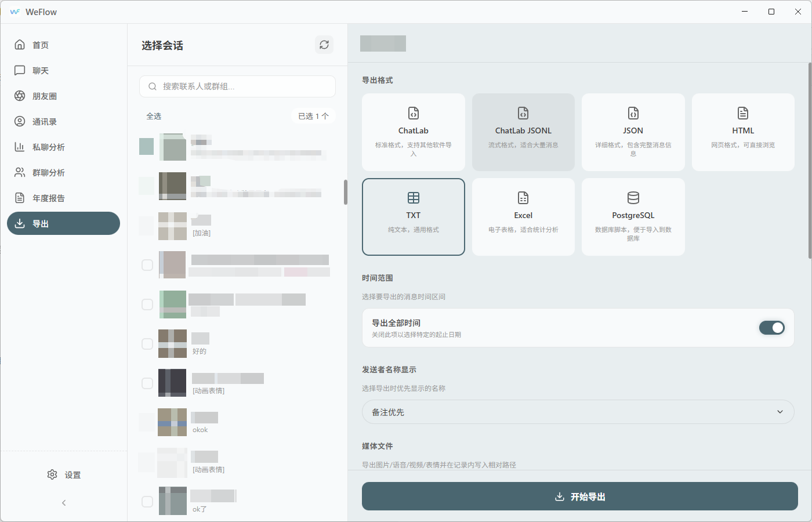Click the 群聊分析 people icon
This screenshot has width=812, height=522.
click(x=20, y=172)
